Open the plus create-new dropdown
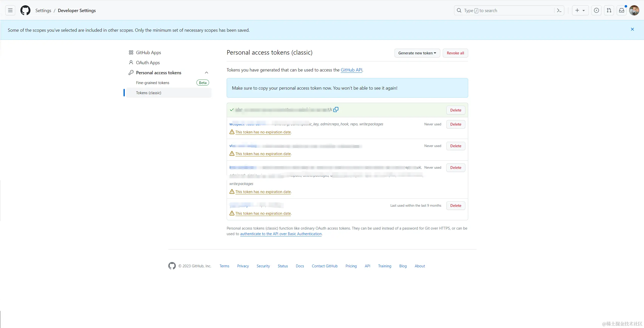 pos(580,10)
